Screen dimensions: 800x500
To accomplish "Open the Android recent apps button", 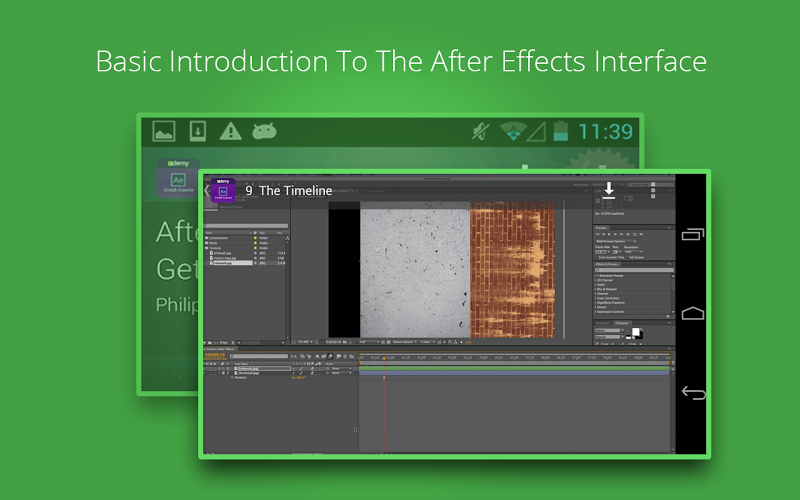I will pos(693,235).
